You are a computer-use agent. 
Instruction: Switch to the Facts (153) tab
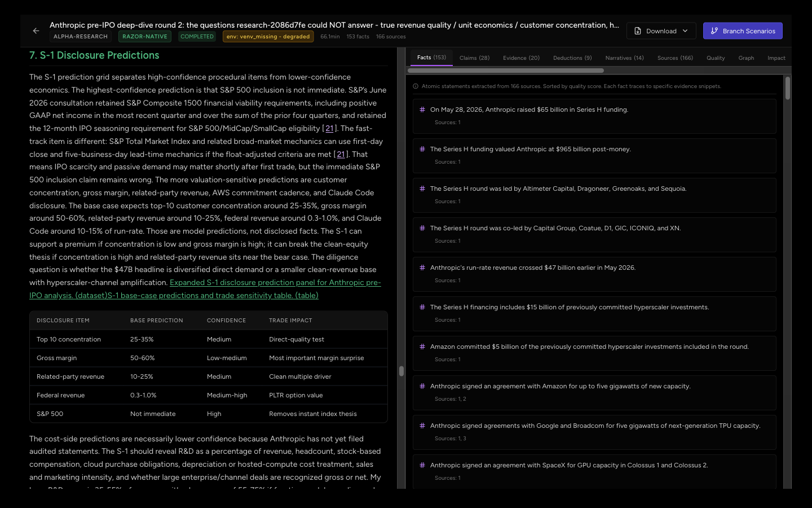pos(431,58)
